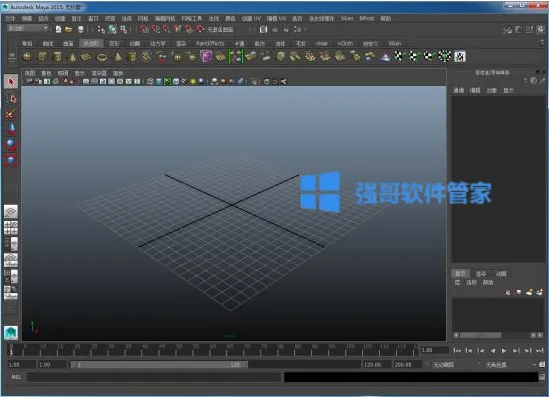
Task: Switch to single perspective view layout
Action: tap(11, 211)
